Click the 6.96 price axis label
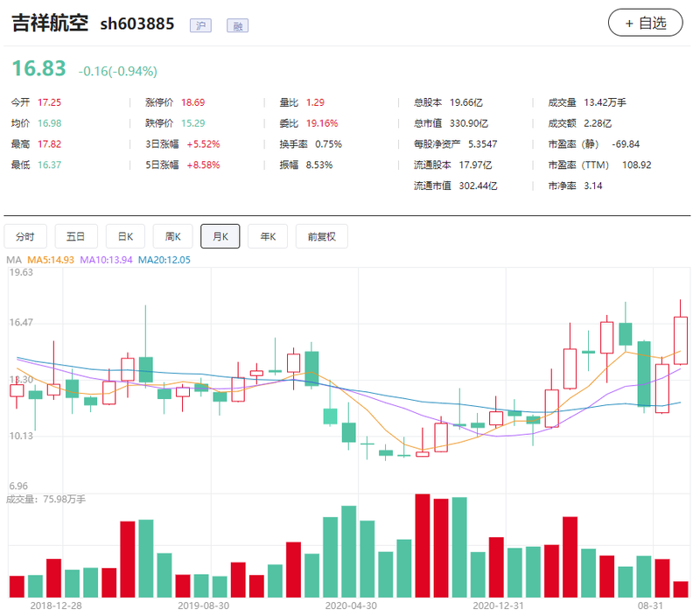This screenshot has width=700, height=616. pos(18,486)
